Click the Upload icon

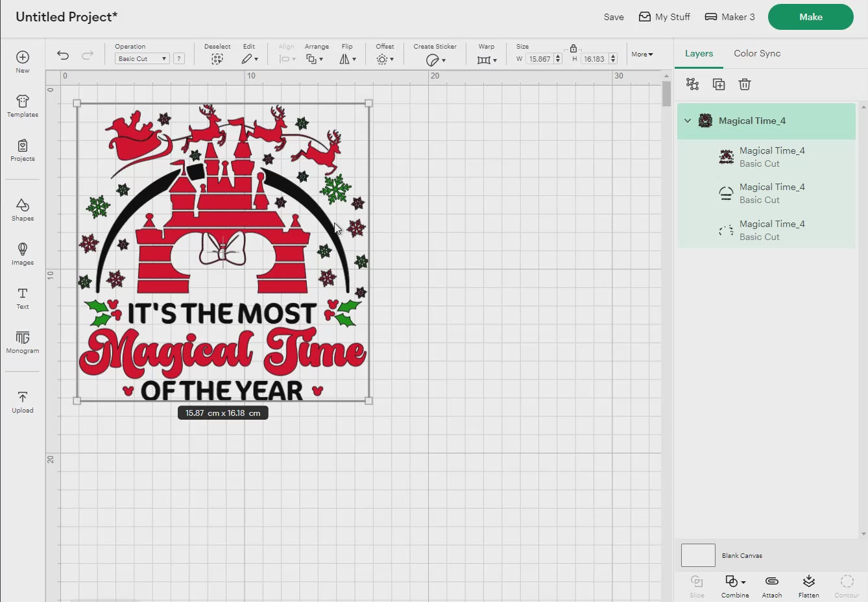(x=23, y=397)
